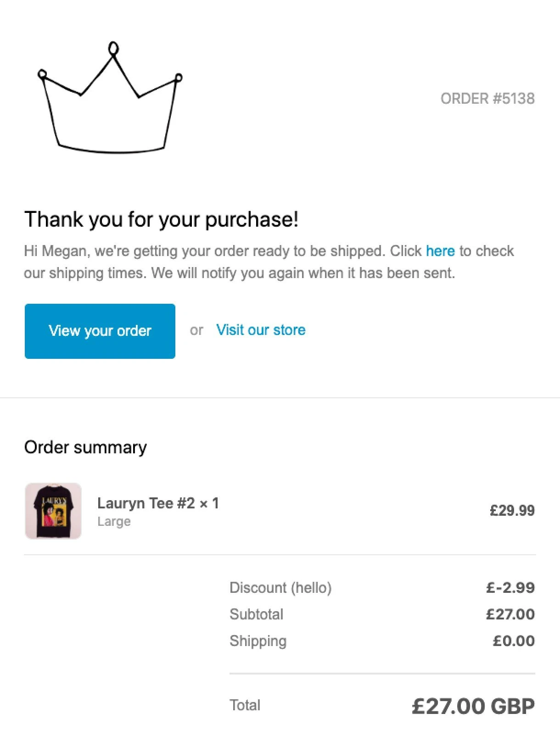The height and width of the screenshot is (747, 560).
Task: Click the Total label
Action: click(245, 705)
